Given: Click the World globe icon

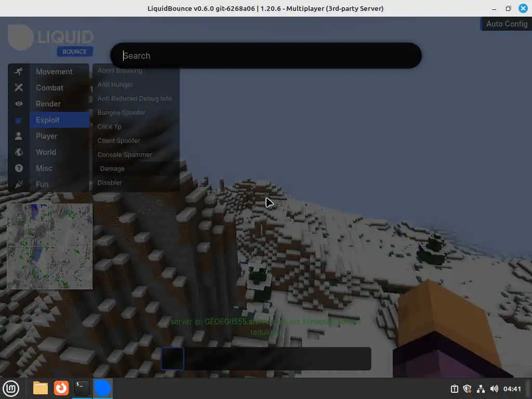Looking at the screenshot, I should click(x=19, y=152).
